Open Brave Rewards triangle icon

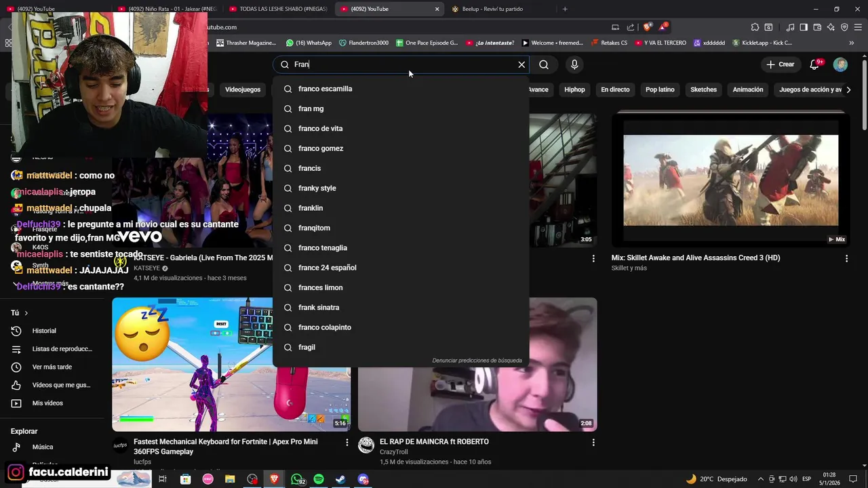663,27
